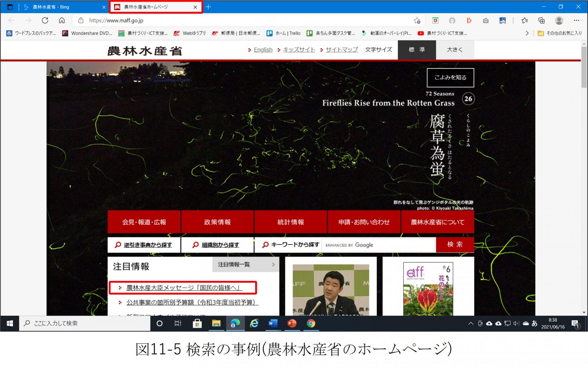Open Cortana circle icon on taskbar
Viewport: 588px width, 368px height.
(x=160, y=323)
